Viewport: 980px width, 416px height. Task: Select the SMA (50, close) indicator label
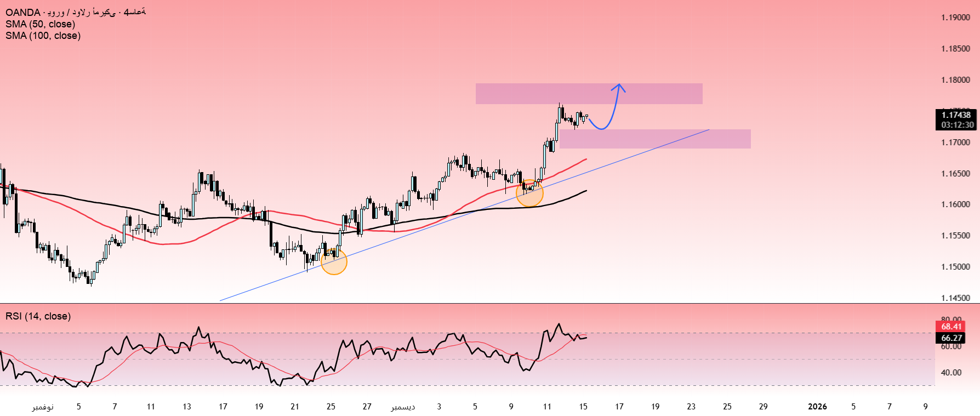[41, 24]
